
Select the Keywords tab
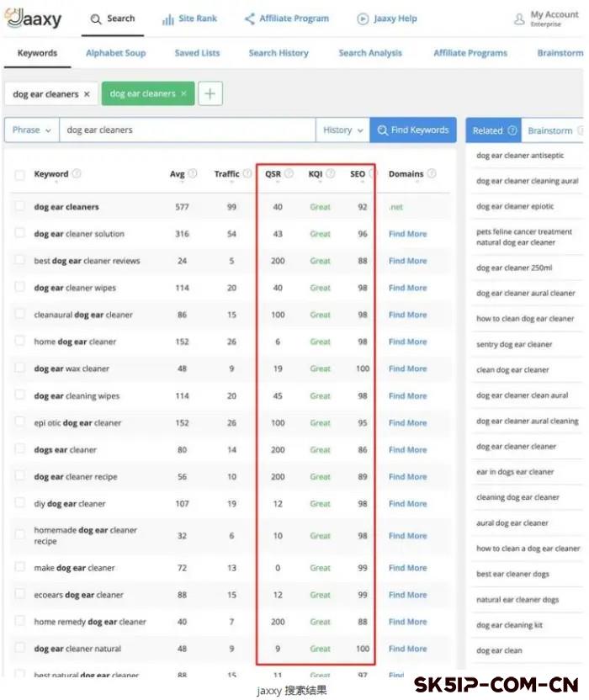click(x=38, y=53)
